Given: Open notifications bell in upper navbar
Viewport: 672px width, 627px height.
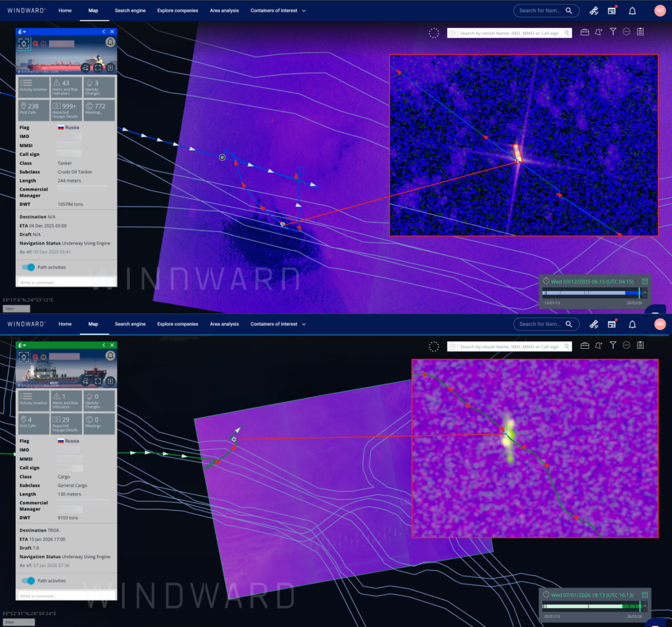Looking at the screenshot, I should (x=632, y=10).
